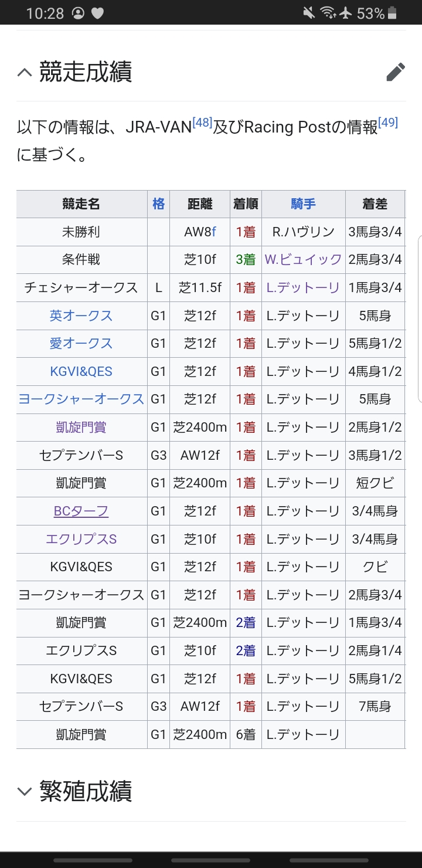The height and width of the screenshot is (868, 422).
Task: Open citation reference [48]
Action: [x=202, y=123]
